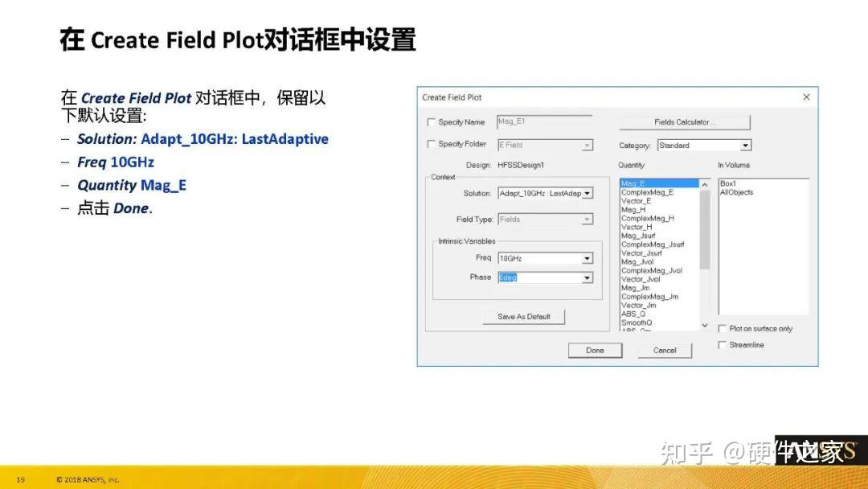868x489 pixels.
Task: Enable the Specify Name checkbox
Action: [x=432, y=122]
